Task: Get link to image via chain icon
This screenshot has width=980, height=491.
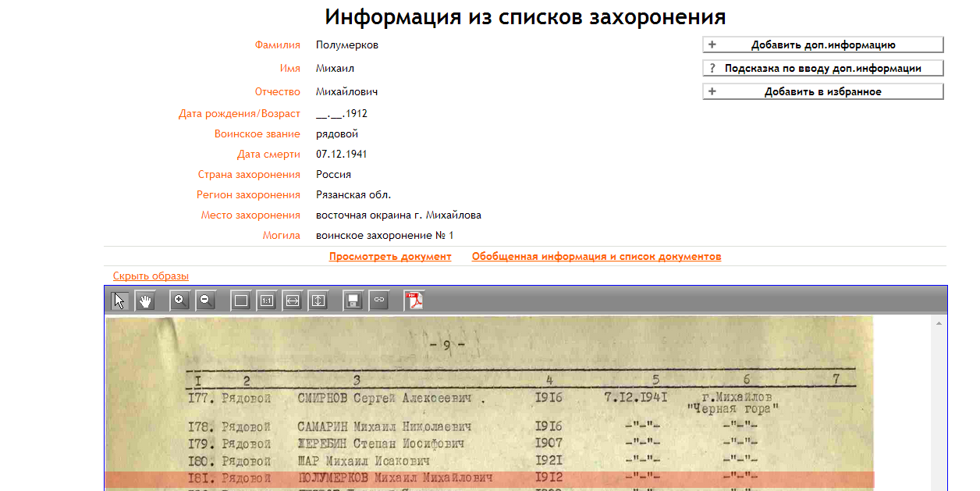Action: (x=379, y=300)
